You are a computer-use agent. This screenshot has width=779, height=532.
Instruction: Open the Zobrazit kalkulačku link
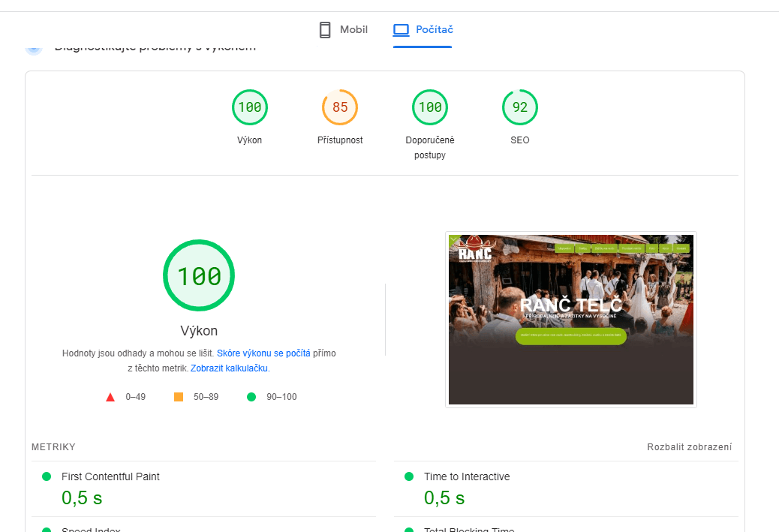coord(230,368)
